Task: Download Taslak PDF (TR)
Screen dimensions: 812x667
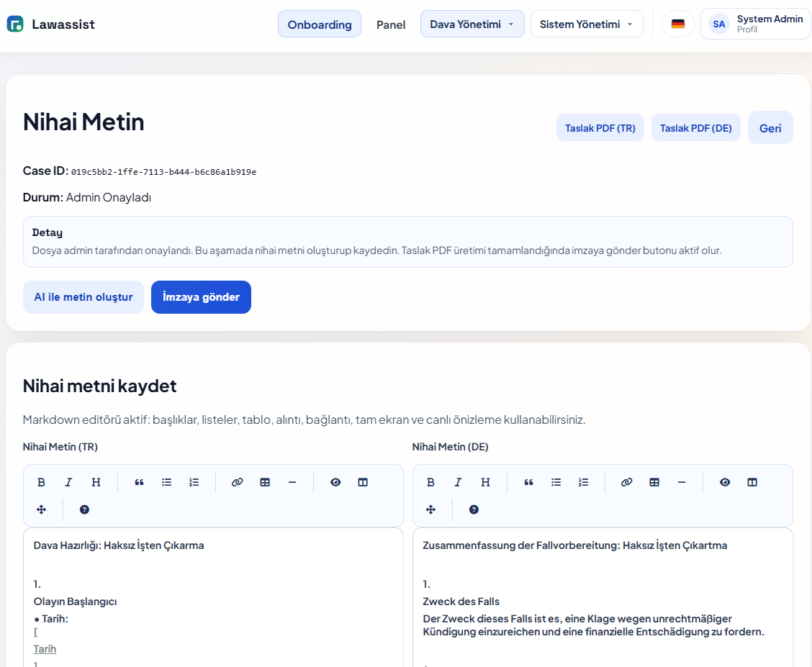Action: click(600, 128)
